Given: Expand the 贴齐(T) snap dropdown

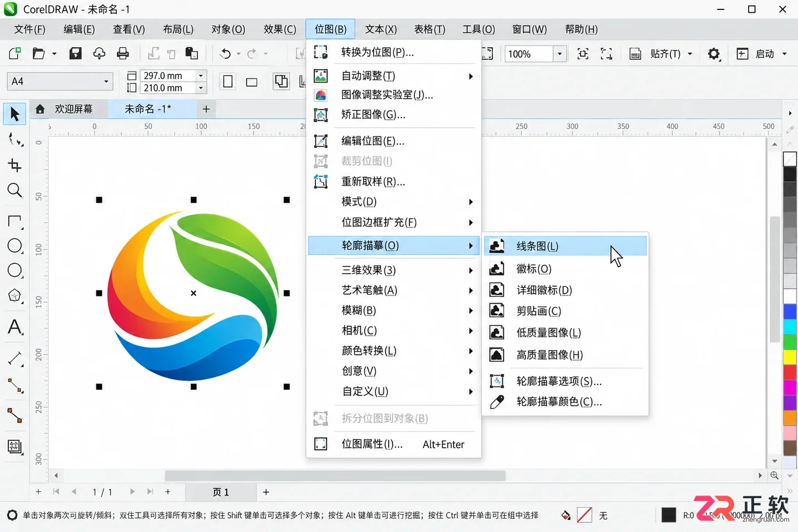Looking at the screenshot, I should click(690, 54).
